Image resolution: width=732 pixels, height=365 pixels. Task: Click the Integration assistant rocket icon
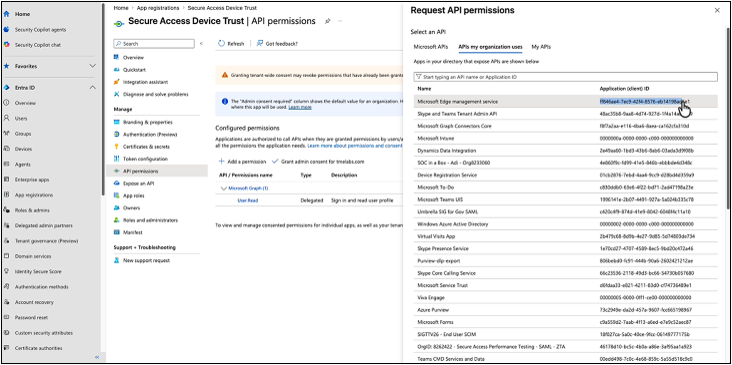click(x=117, y=82)
